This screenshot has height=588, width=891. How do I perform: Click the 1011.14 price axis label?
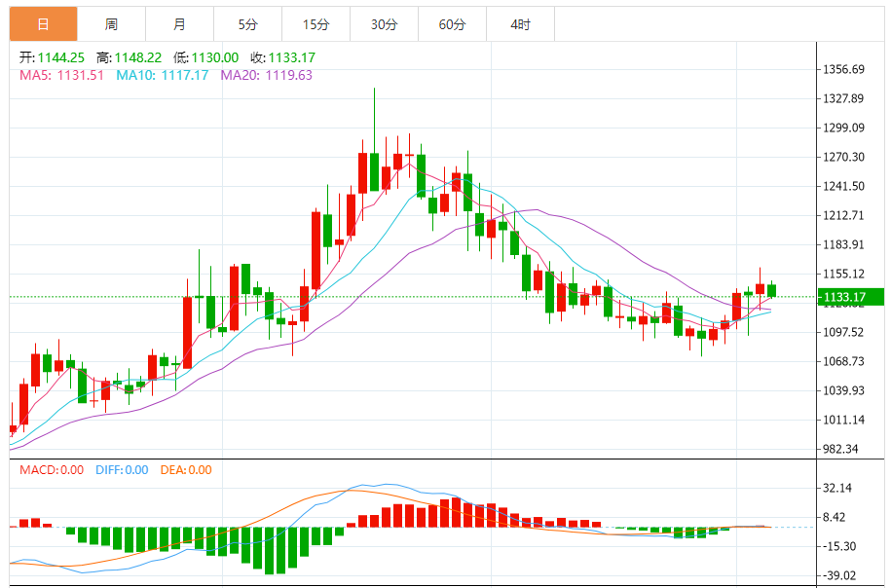tap(843, 420)
